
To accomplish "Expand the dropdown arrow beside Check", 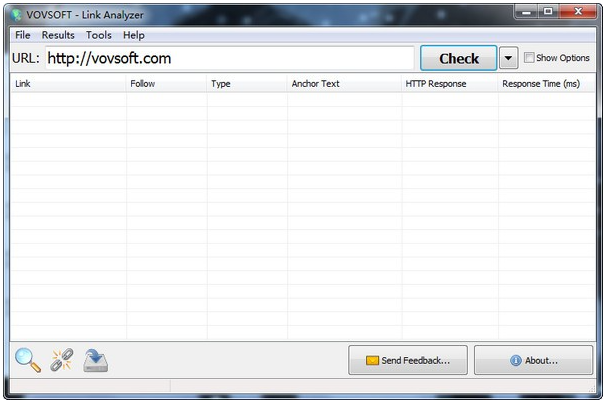I will 508,58.
